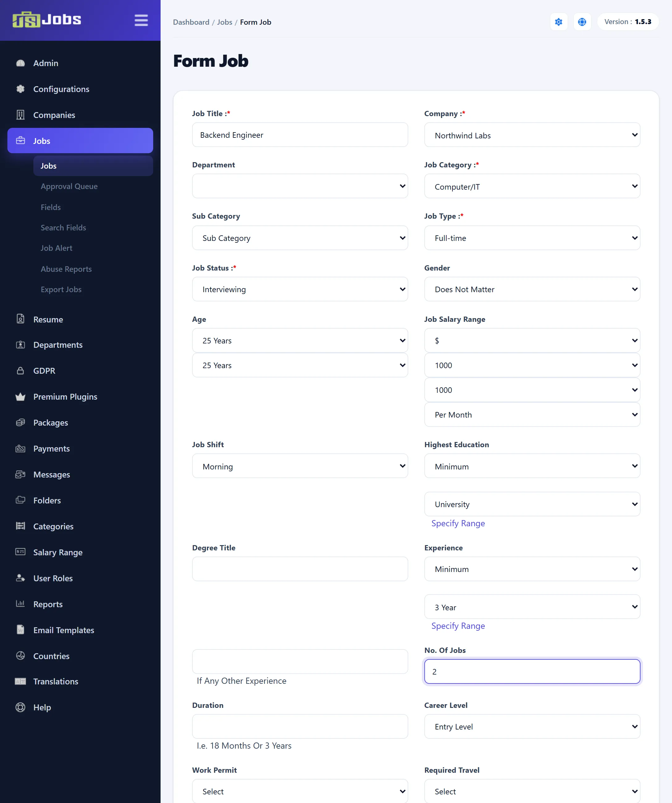Open the Company dropdown showing Northwind Labs
672x803 pixels.
(x=532, y=135)
